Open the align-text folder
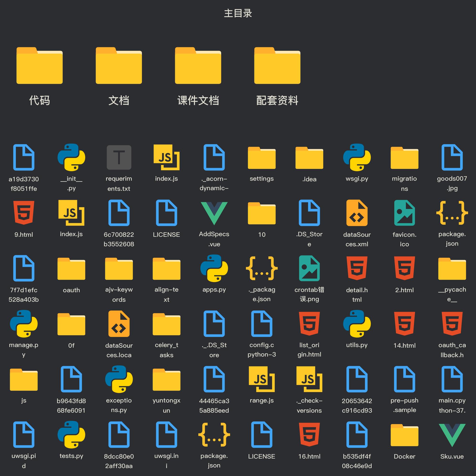Screen dimensions: 476x476 (167, 268)
